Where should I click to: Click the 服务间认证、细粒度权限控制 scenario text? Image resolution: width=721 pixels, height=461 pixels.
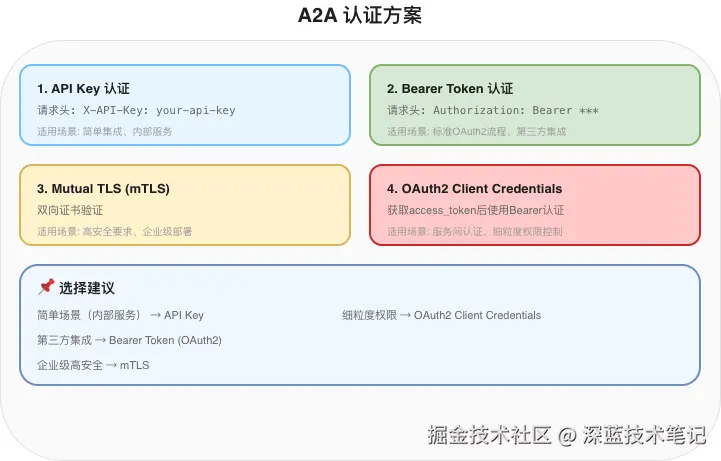click(475, 231)
